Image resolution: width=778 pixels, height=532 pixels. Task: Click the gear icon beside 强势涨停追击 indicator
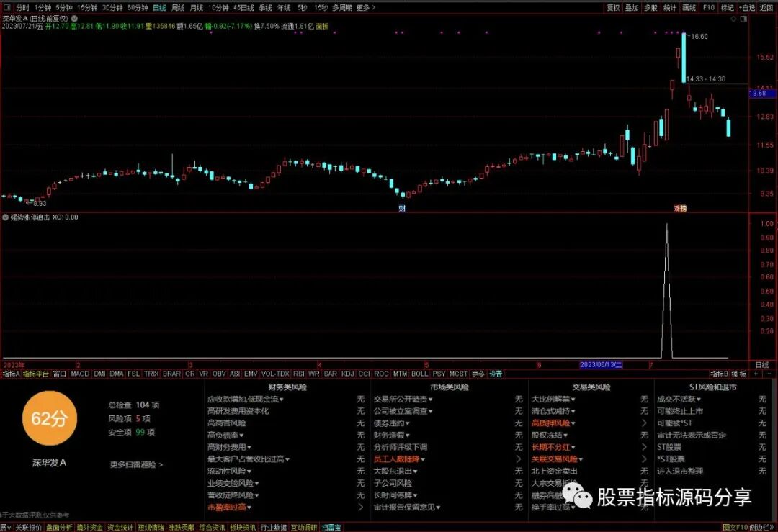[6, 217]
